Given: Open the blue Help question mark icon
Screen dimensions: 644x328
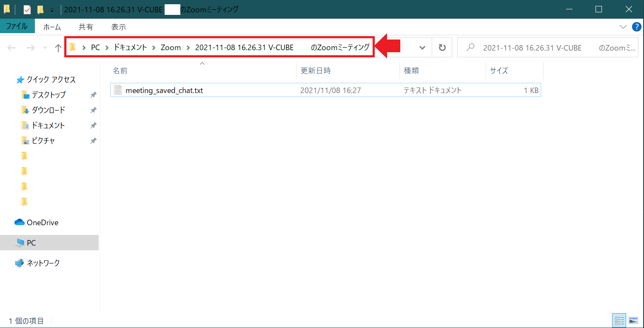Looking at the screenshot, I should [x=636, y=27].
